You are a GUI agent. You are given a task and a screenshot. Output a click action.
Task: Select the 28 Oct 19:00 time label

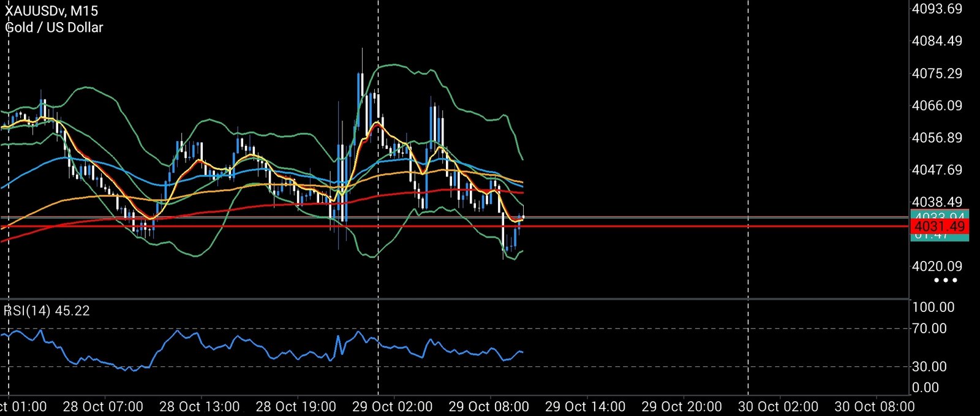pos(296,407)
